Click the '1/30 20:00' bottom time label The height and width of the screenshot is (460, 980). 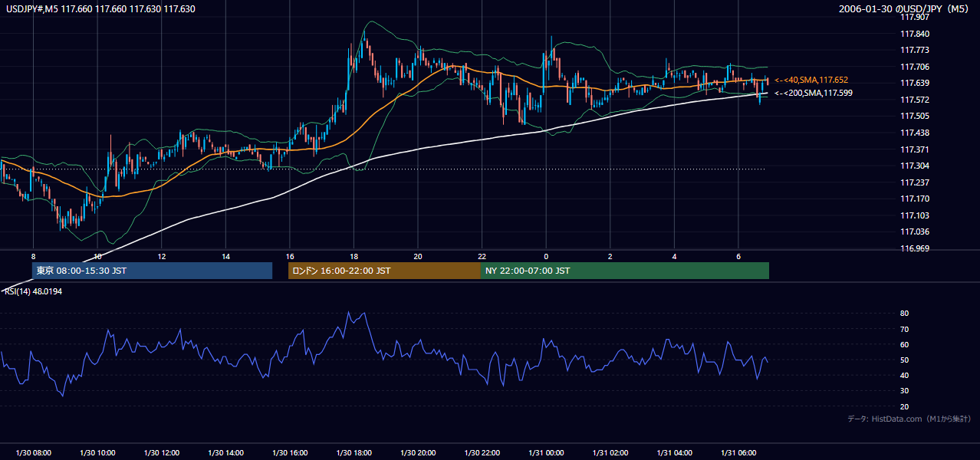417,453
